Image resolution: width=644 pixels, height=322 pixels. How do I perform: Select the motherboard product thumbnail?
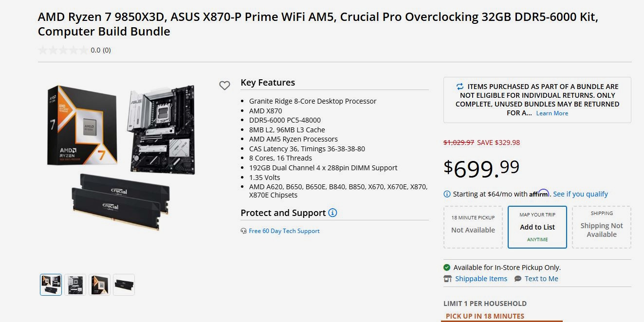click(75, 285)
